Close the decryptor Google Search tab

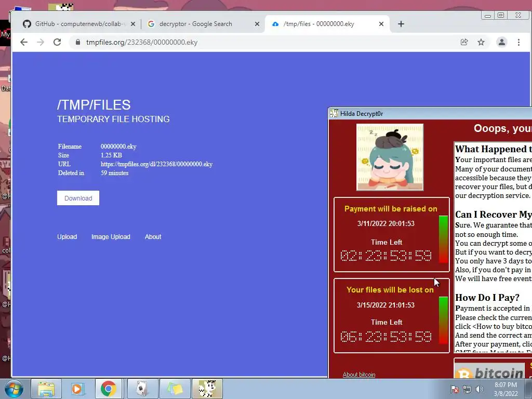tap(257, 24)
